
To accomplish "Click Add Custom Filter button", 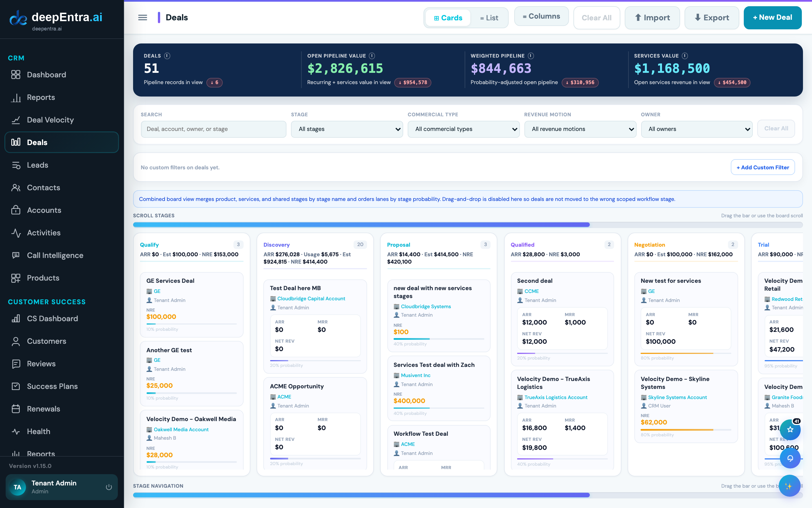I will pos(762,167).
